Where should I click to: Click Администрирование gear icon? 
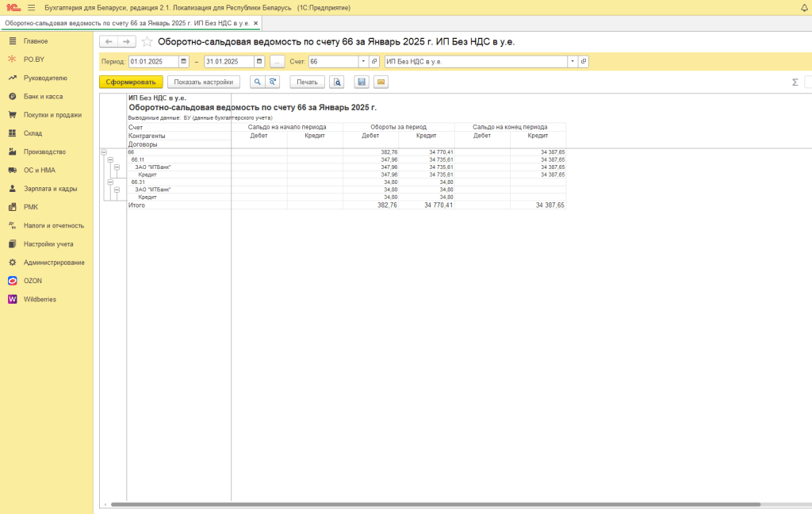click(x=13, y=263)
